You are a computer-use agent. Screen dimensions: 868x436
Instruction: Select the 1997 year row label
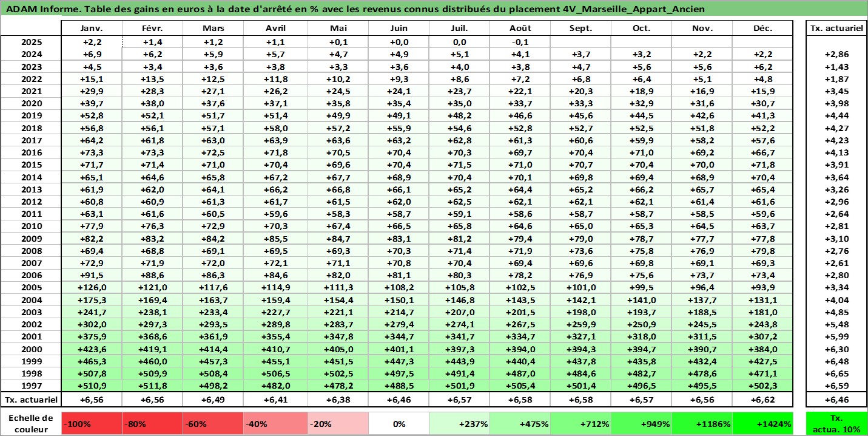click(31, 386)
